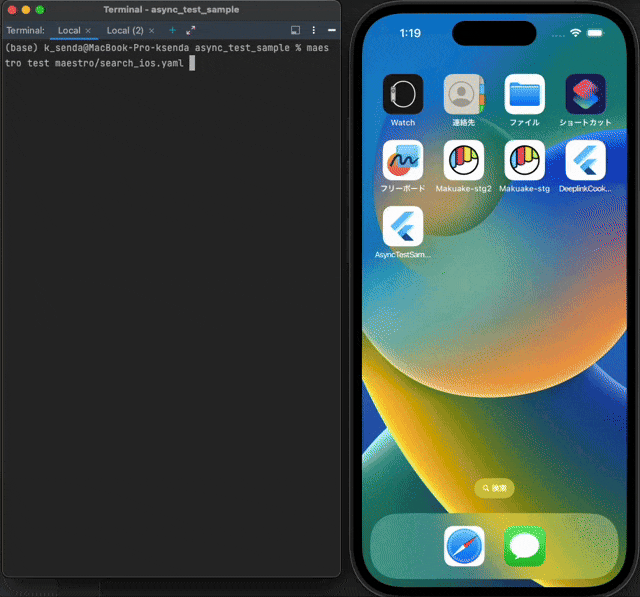Open the 連絡先 contacts app
Image resolution: width=640 pixels, height=597 pixels.
(x=464, y=94)
